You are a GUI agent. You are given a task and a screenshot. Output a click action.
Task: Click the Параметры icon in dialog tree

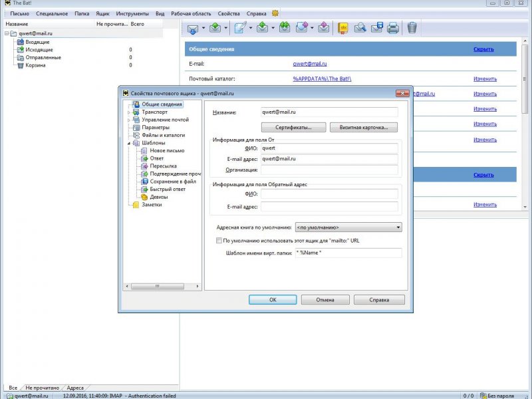tap(136, 128)
